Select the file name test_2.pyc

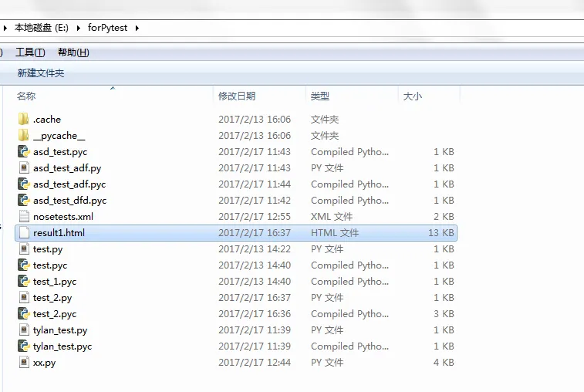55,314
